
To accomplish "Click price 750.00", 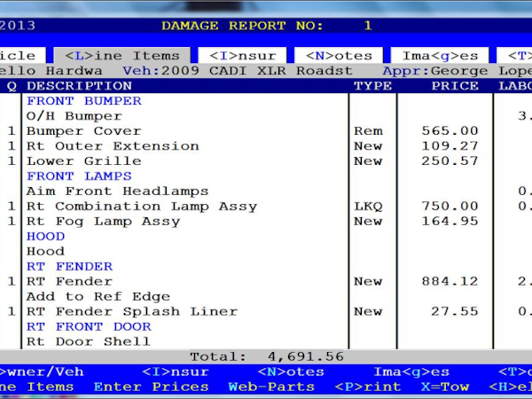I will click(x=450, y=206).
